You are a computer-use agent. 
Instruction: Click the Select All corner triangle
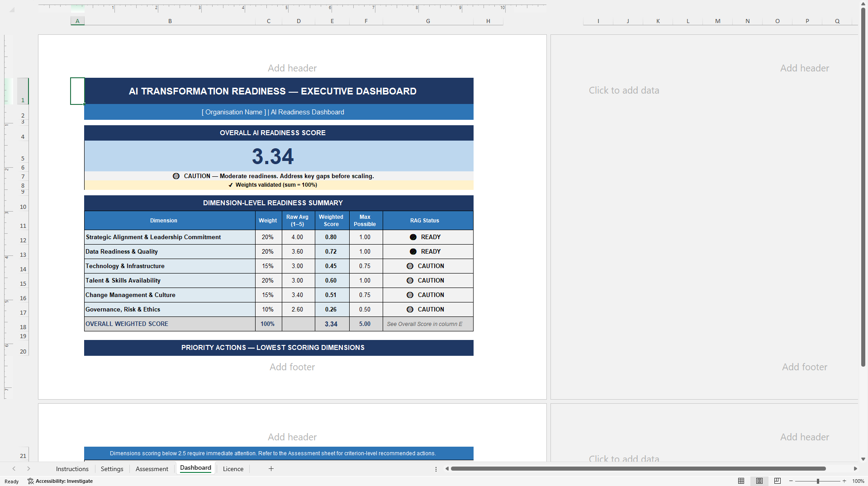tap(12, 9)
